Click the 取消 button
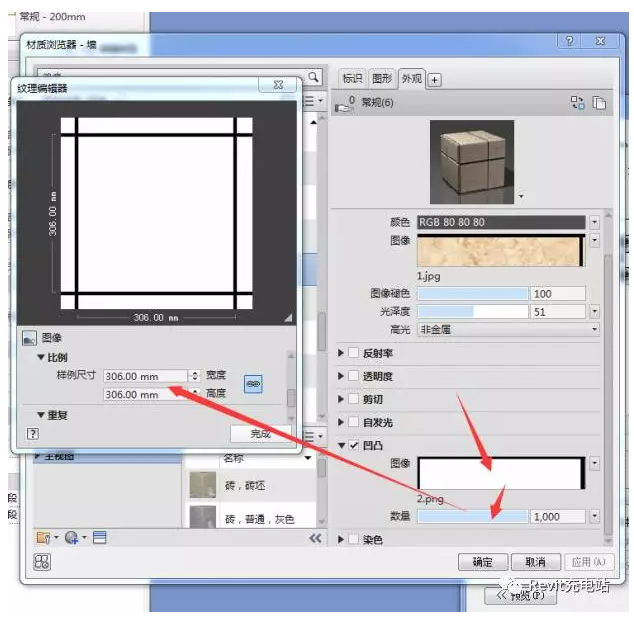The width and height of the screenshot is (634, 620). click(x=536, y=562)
